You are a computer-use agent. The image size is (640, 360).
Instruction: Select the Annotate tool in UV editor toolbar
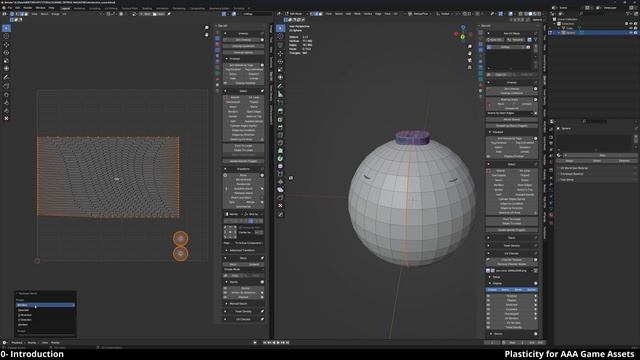(x=6, y=77)
